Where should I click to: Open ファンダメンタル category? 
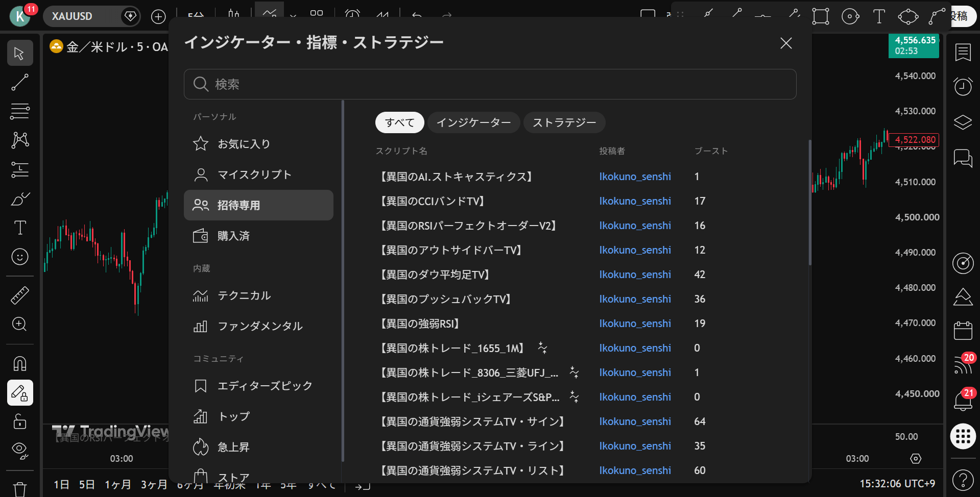[258, 326]
